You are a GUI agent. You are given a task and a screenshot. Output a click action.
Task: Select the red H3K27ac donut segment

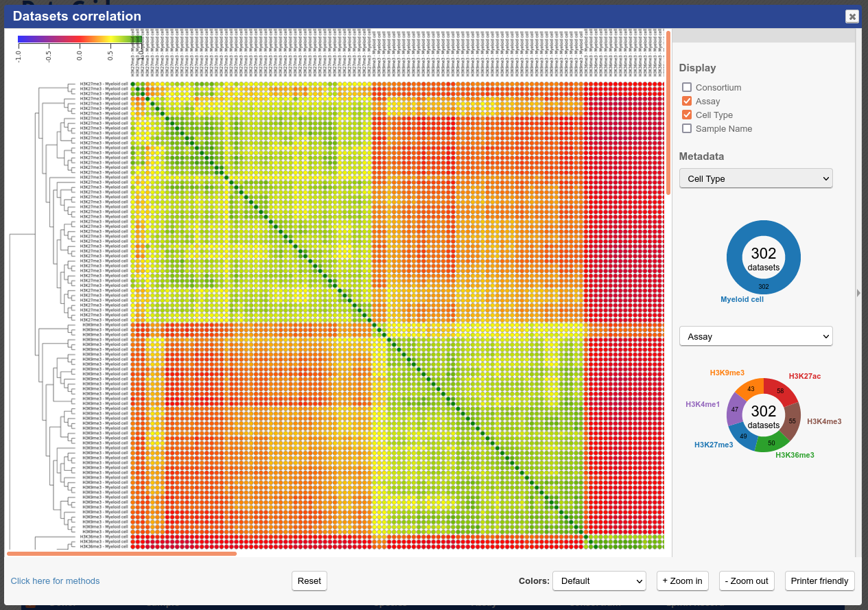point(781,390)
